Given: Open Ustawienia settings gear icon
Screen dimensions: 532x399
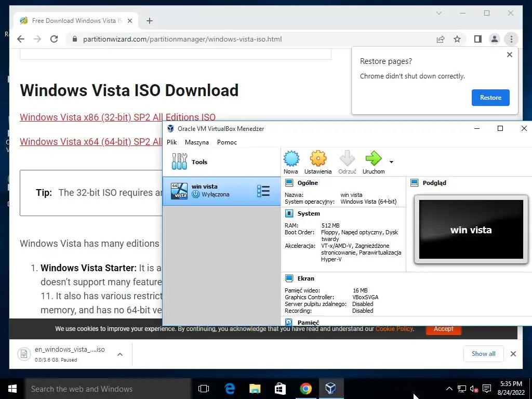Looking at the screenshot, I should [318, 159].
